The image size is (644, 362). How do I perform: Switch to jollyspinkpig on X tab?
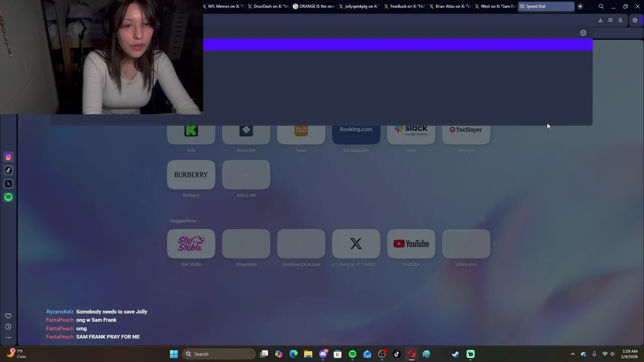[x=359, y=7]
